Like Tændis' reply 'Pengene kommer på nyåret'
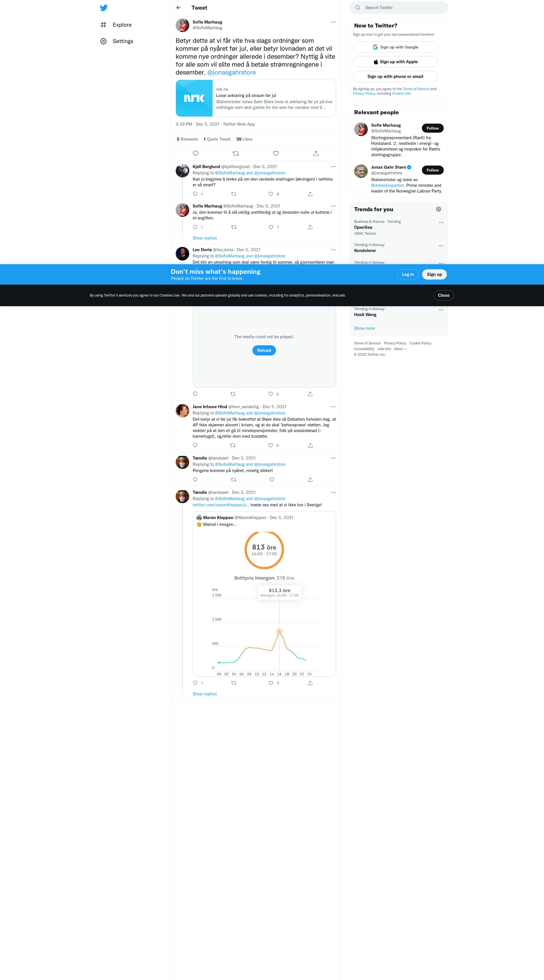544x980 pixels. (x=272, y=480)
